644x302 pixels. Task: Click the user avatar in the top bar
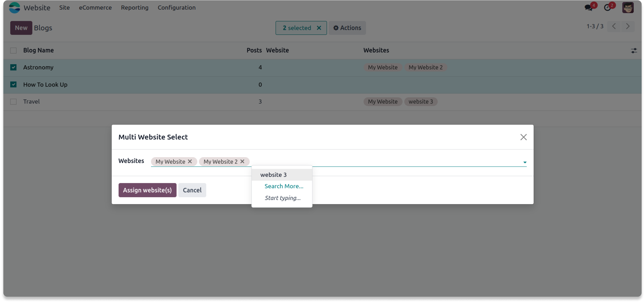(628, 7)
